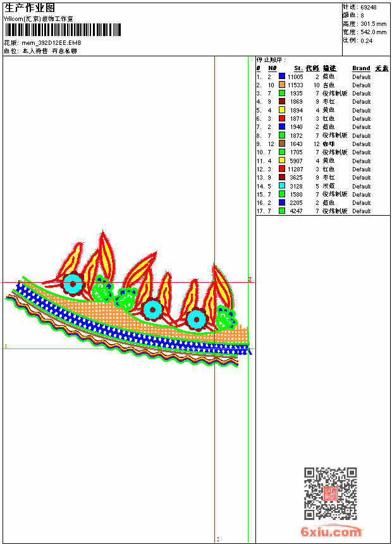Viewport: 392px width, 544px height.
Task: Click the total stitch count 69248
Action: [369, 8]
